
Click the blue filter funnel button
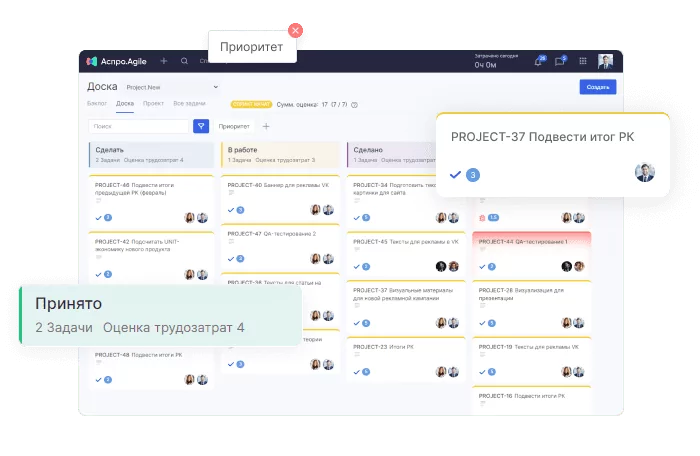200,126
